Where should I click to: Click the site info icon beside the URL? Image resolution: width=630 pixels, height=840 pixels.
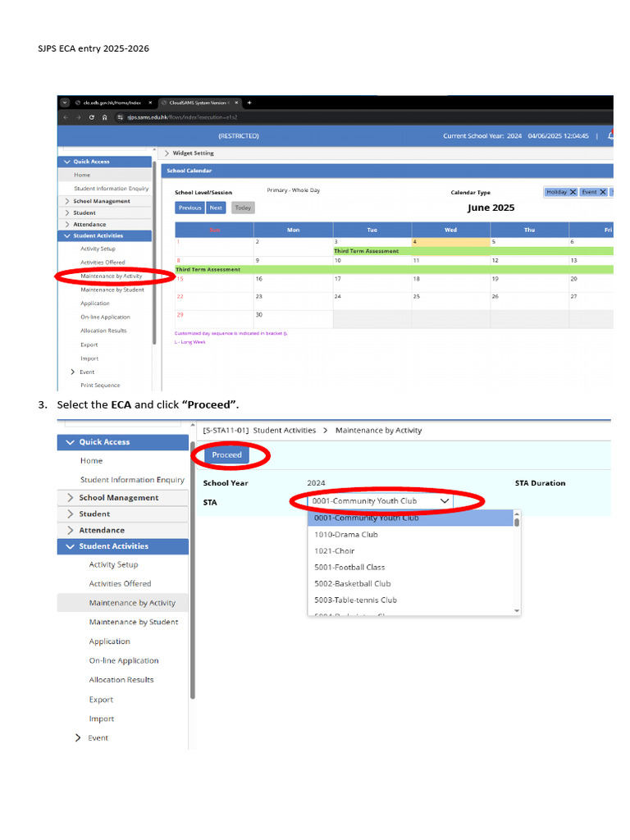click(120, 117)
